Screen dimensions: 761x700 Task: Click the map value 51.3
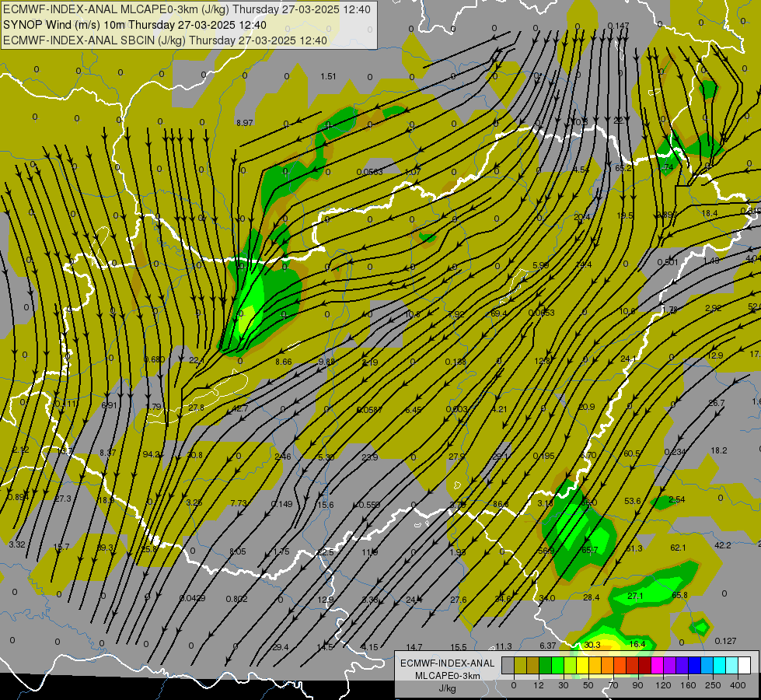[634, 548]
